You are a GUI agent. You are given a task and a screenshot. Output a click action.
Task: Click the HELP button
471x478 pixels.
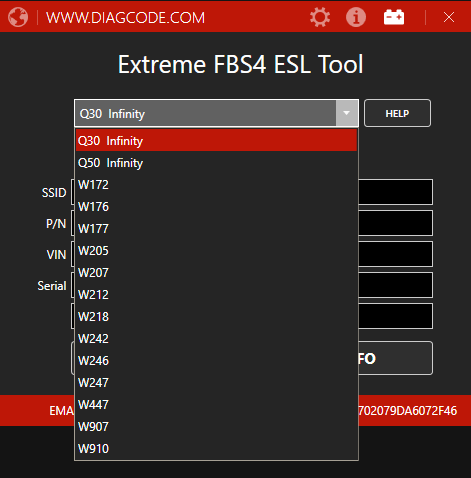[397, 113]
